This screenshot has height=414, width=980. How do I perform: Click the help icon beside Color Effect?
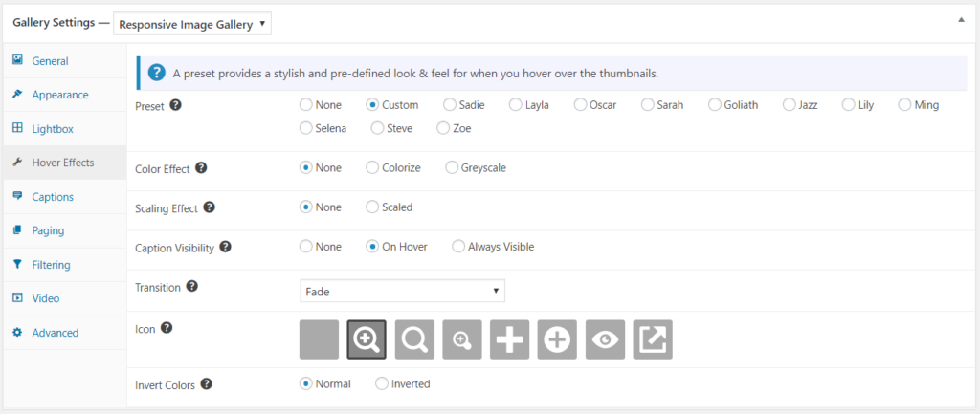click(x=201, y=168)
